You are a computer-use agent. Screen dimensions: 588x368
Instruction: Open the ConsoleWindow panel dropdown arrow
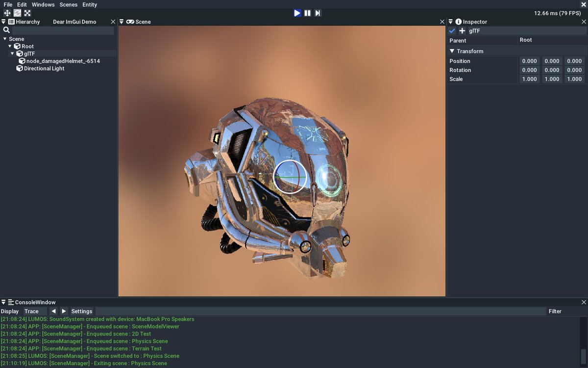[x=3, y=302]
